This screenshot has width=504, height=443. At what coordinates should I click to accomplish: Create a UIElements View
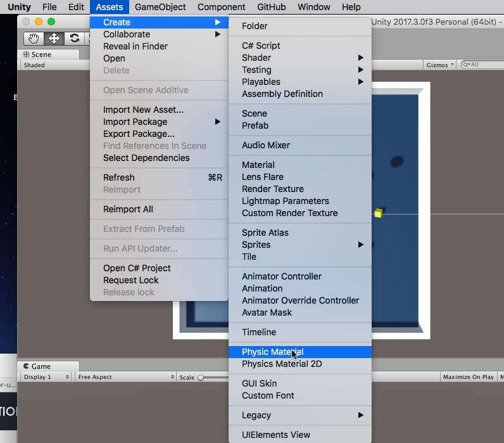(x=300, y=435)
